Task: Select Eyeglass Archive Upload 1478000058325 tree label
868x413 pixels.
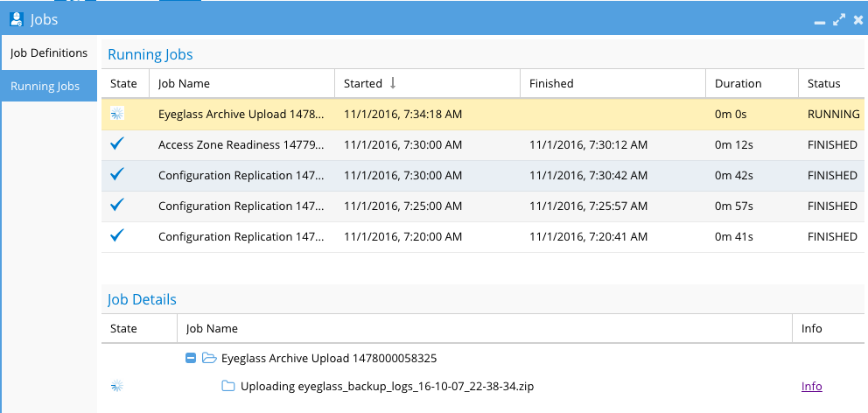Action: coord(329,358)
